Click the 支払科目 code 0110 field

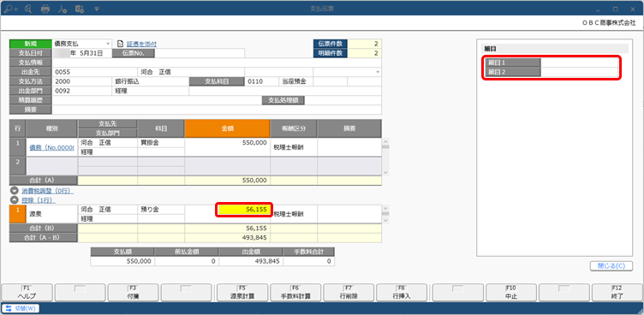click(x=262, y=81)
